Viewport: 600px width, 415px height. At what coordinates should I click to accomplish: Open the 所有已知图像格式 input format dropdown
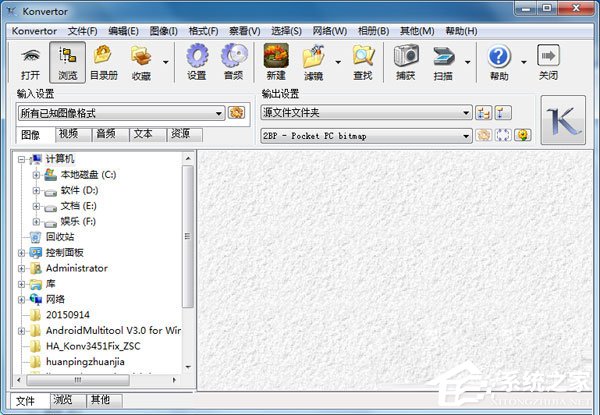pyautogui.click(x=121, y=113)
